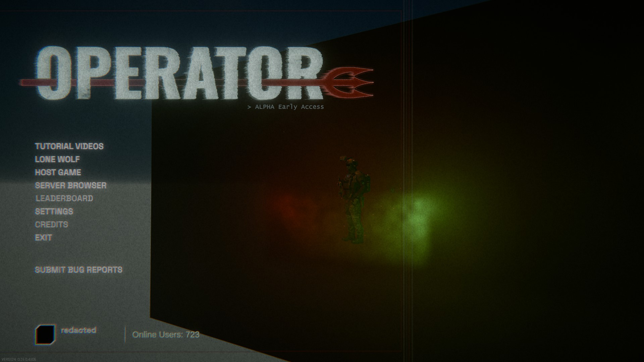Click the ALPHA Early Access text

[x=286, y=107]
